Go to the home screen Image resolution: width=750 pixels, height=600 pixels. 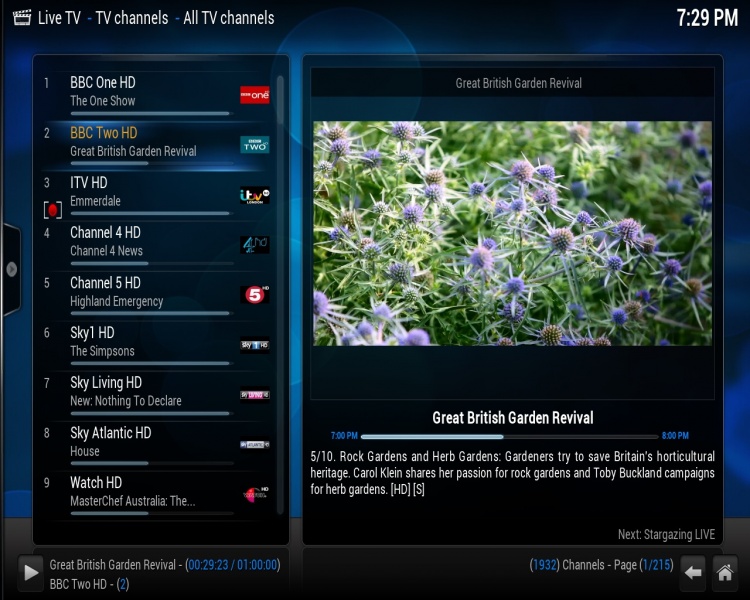725,572
